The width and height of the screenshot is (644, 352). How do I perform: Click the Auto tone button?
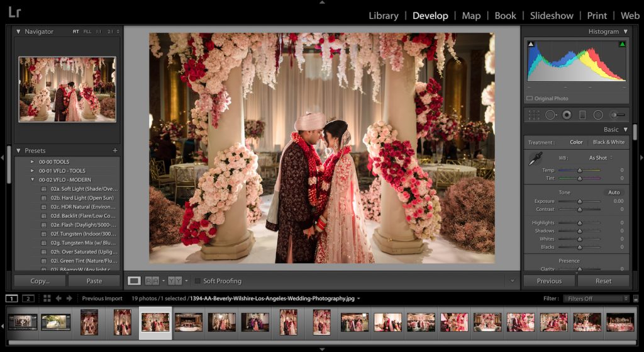(x=614, y=193)
